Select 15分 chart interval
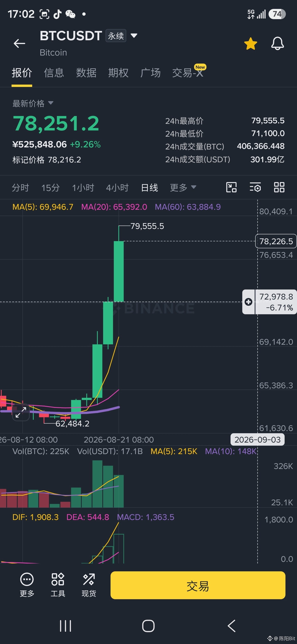The width and height of the screenshot is (297, 644). (51, 187)
